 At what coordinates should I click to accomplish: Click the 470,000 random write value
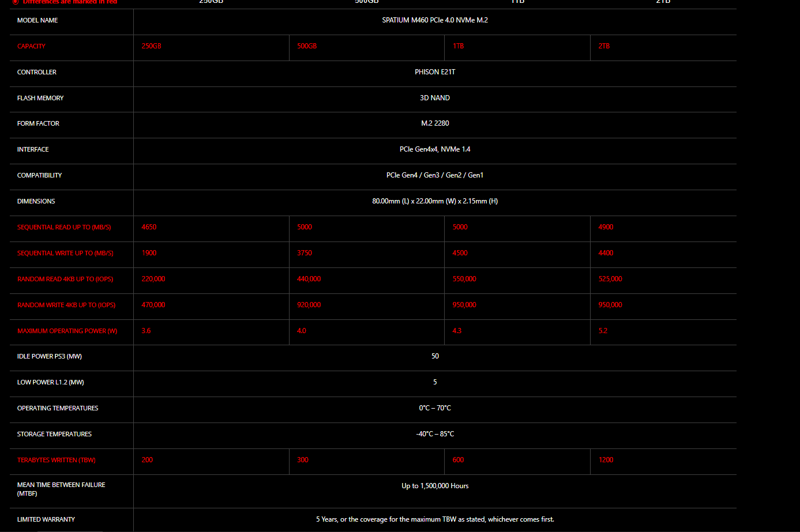pos(153,305)
